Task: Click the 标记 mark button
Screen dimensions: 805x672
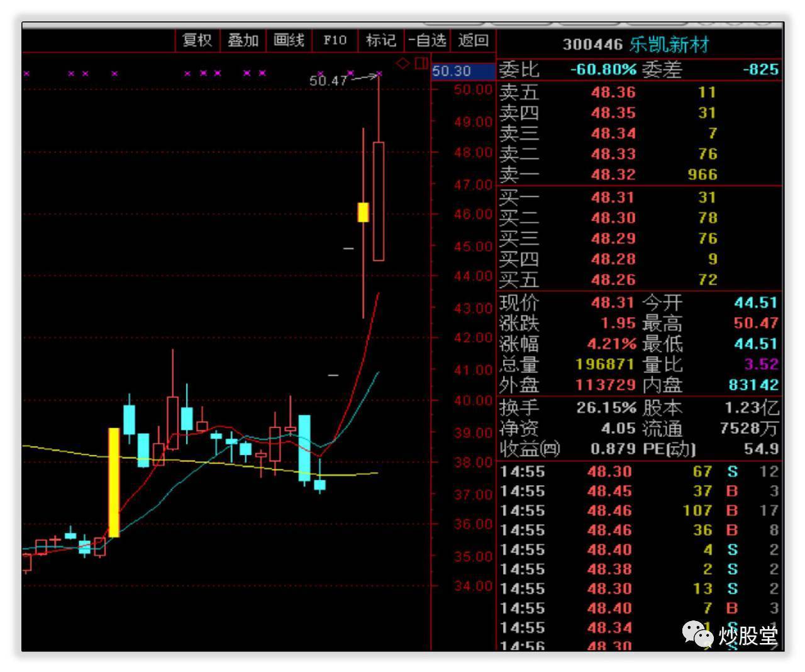Action: 380,40
